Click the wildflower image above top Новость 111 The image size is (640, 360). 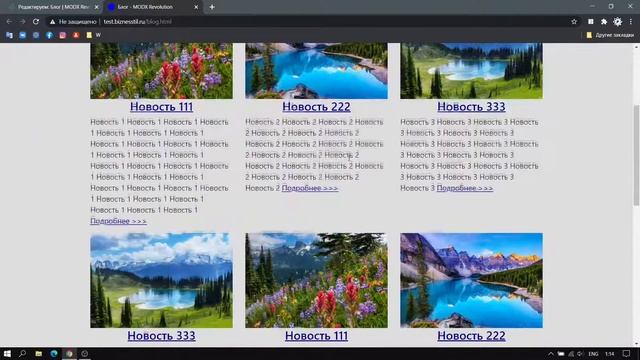coord(161,71)
